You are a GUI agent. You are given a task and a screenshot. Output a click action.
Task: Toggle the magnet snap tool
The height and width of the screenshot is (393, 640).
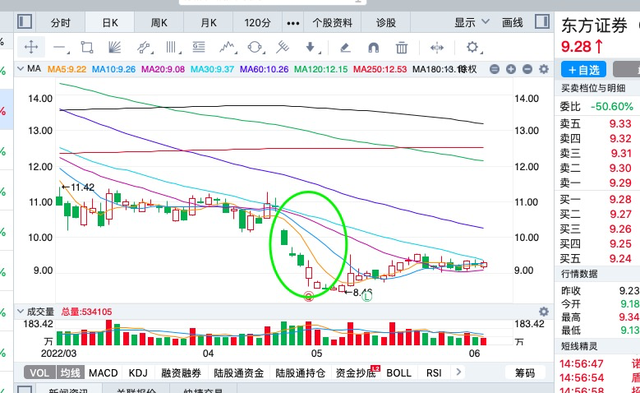(x=373, y=48)
